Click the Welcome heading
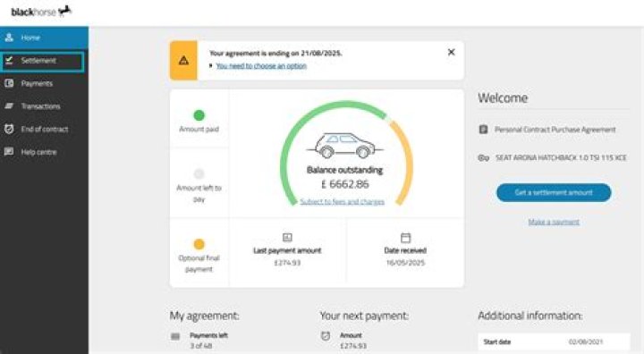 [503, 98]
